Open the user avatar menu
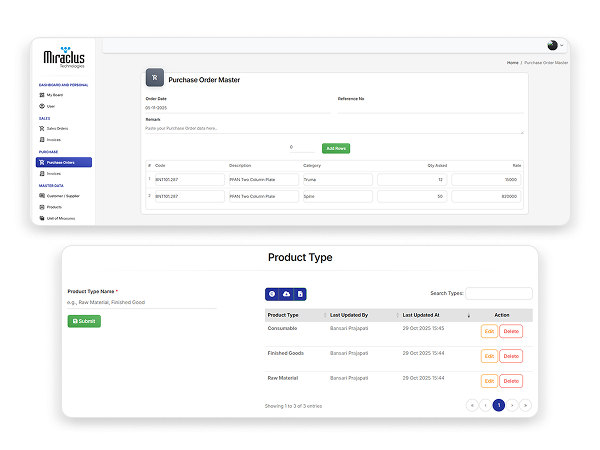Viewport: 600px width, 450px height. 555,45
